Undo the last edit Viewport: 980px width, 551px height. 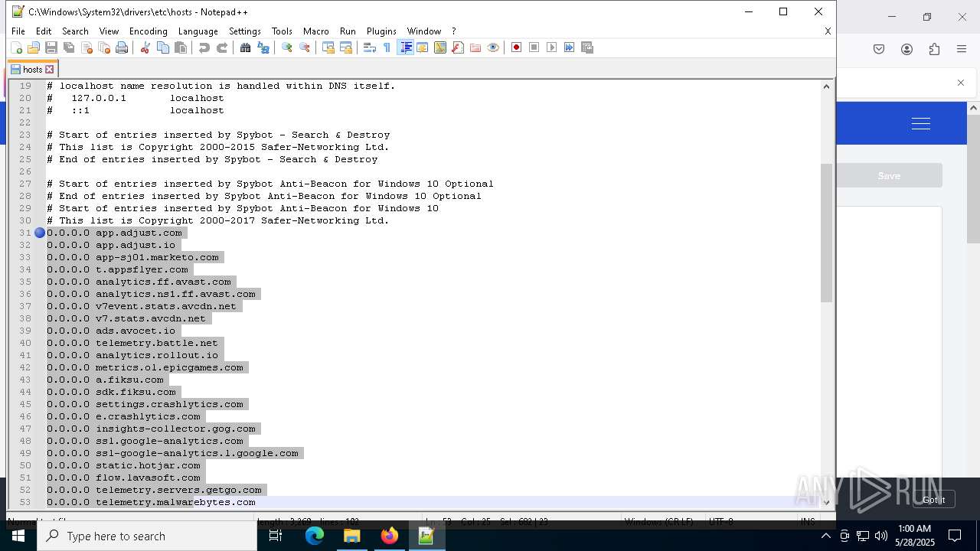click(204, 47)
